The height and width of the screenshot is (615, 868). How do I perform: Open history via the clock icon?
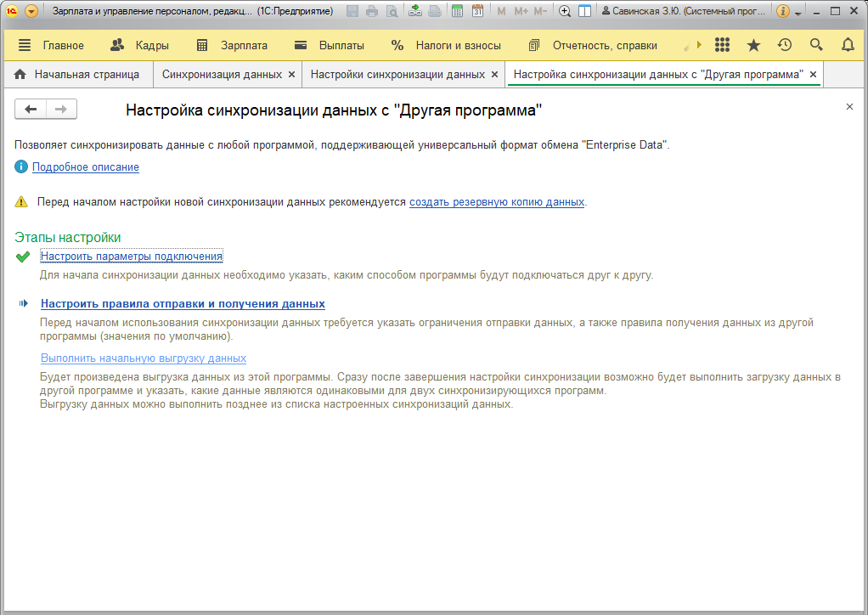pos(784,44)
